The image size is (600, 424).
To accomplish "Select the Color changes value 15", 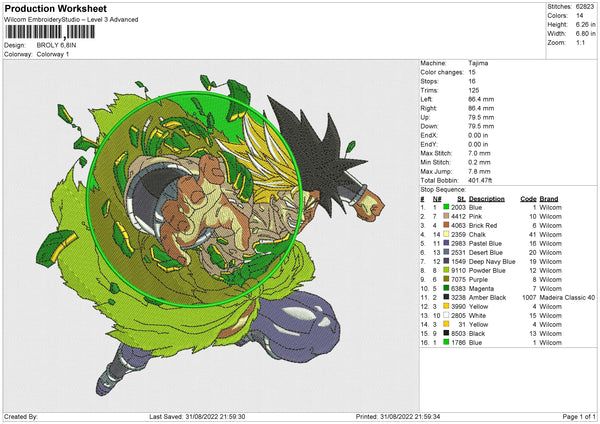I will pos(472,72).
